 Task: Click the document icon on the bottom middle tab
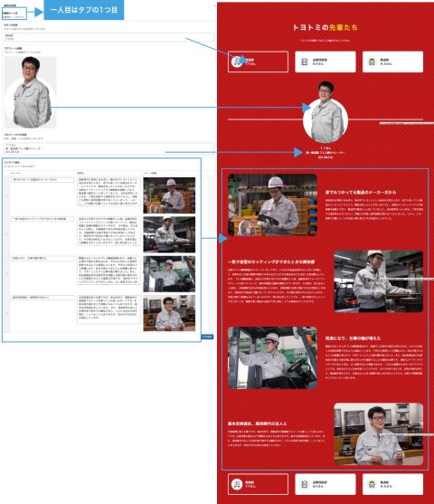(x=305, y=484)
